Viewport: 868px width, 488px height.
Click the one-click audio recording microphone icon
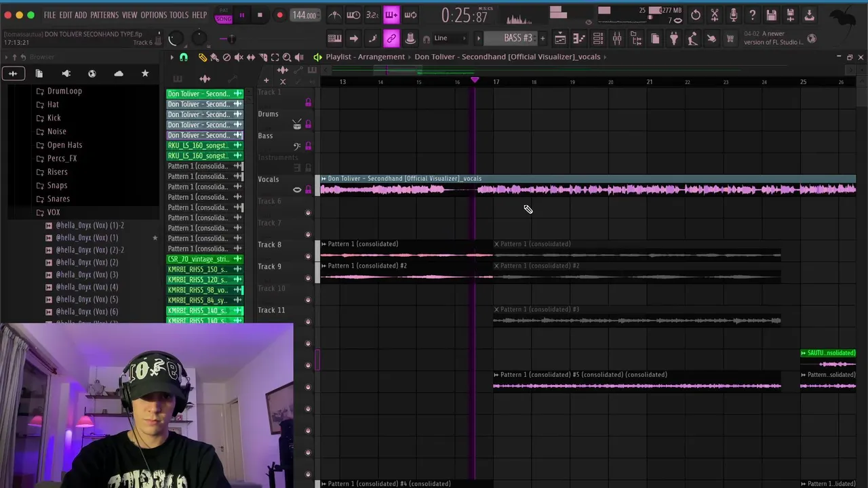[734, 15]
